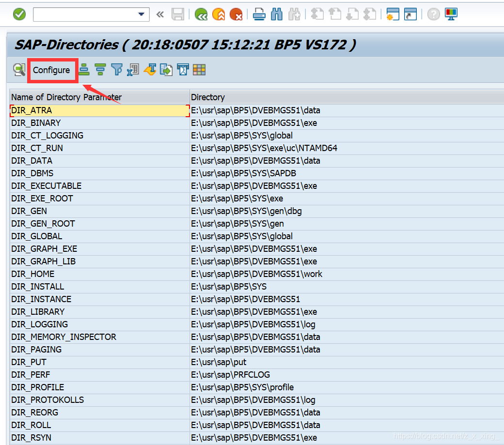Click the Create New Session icon

point(393,15)
